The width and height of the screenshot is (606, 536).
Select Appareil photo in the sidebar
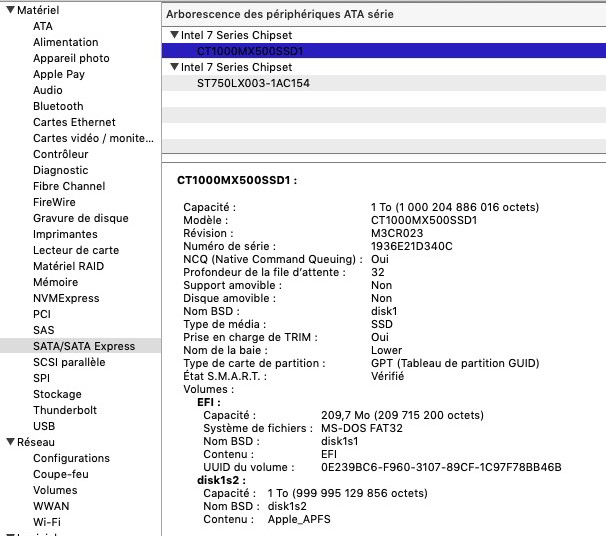71,58
